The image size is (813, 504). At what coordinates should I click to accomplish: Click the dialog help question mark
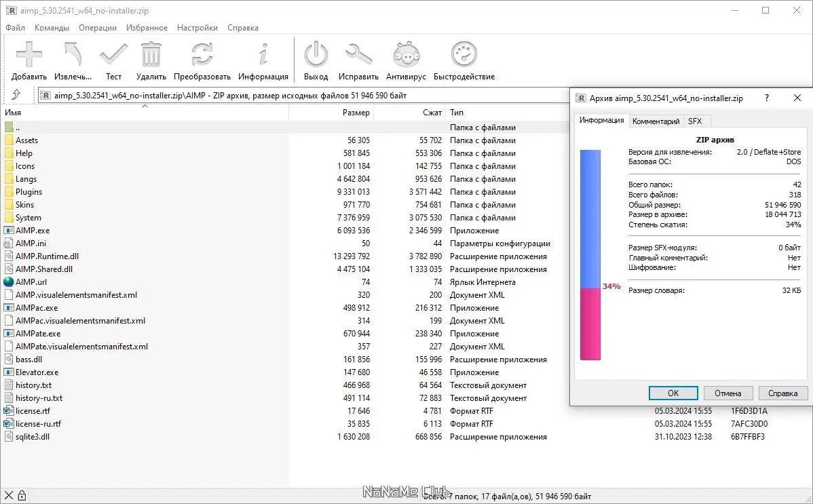(x=767, y=98)
